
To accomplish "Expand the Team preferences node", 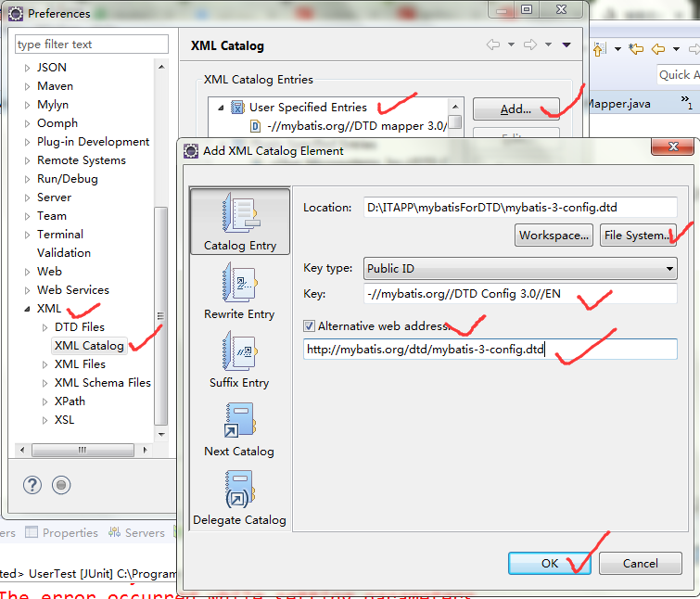I will (x=27, y=216).
